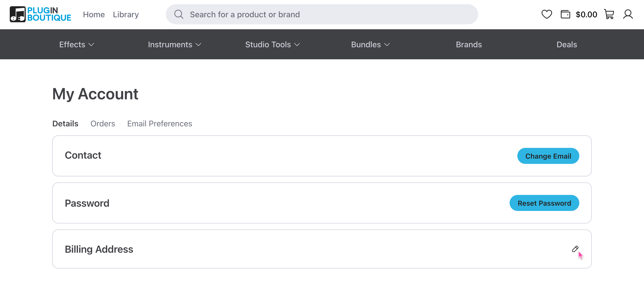Click the search magnifier icon

(179, 14)
